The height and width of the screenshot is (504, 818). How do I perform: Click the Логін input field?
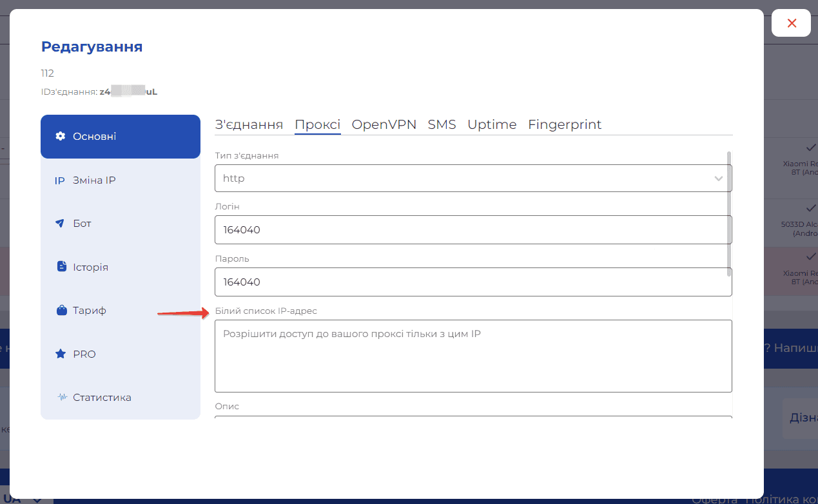(x=472, y=230)
